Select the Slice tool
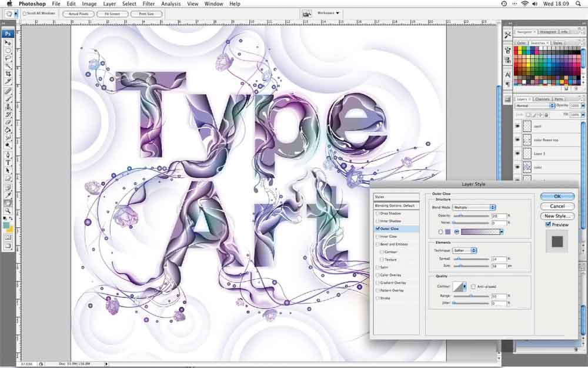This screenshot has height=368, width=588. (8, 81)
